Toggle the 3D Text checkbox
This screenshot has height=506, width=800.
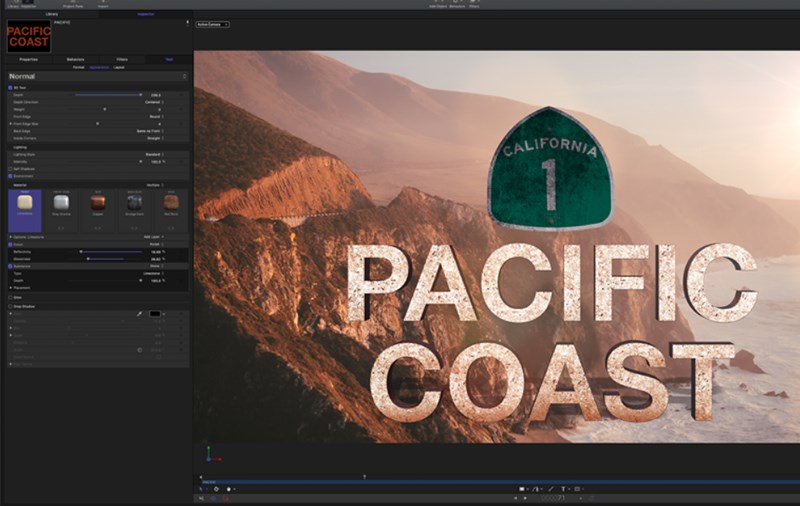coord(11,88)
